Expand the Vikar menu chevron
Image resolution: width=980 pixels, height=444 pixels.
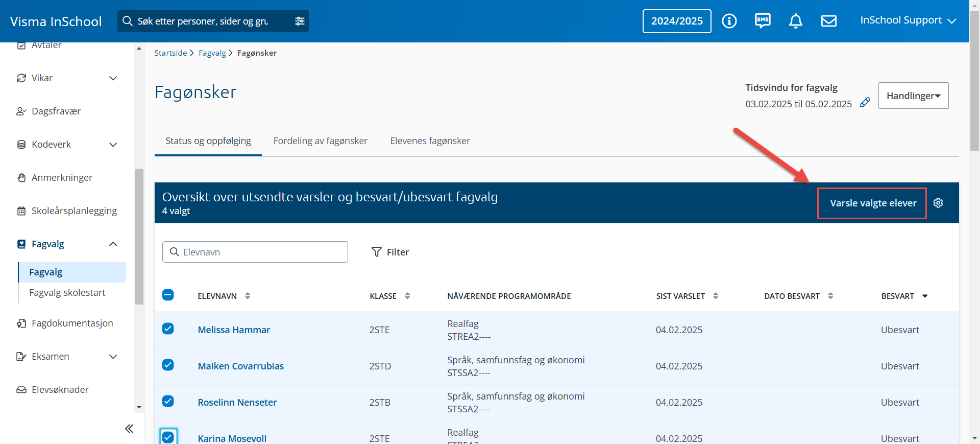[113, 78]
